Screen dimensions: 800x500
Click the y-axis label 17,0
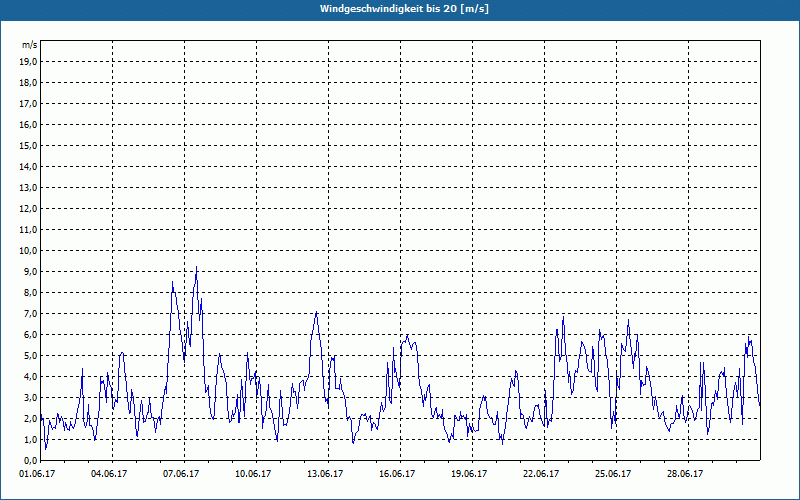point(28,104)
